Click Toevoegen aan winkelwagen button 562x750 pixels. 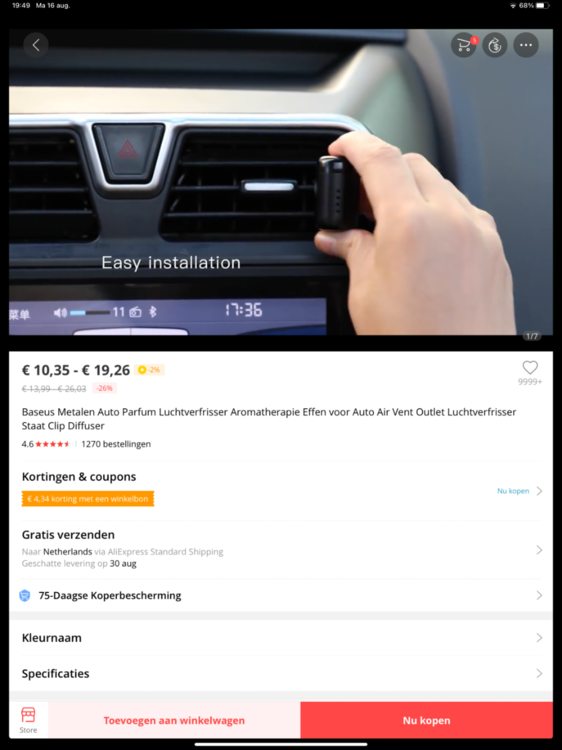[x=174, y=720]
